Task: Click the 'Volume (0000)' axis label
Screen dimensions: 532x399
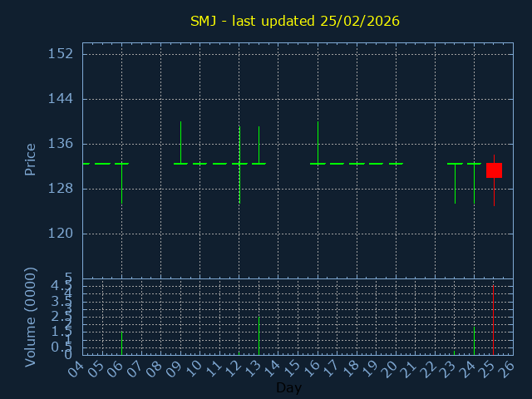Action: 31,317
